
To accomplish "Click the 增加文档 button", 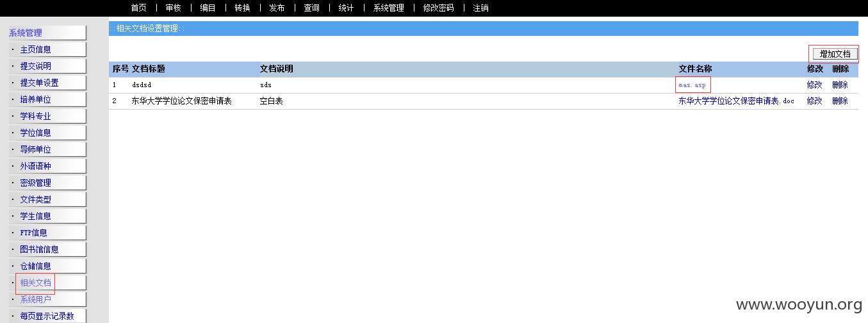I will (x=835, y=54).
